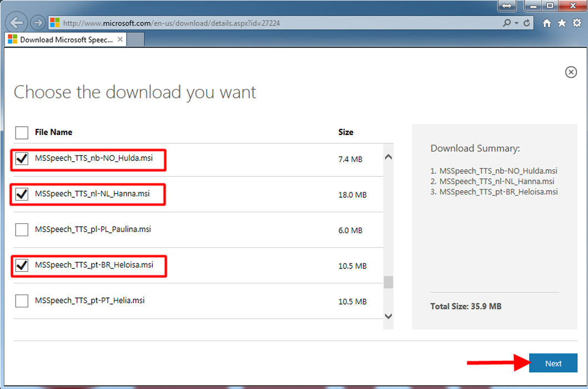
Task: Click the File Name column header
Action: [53, 132]
